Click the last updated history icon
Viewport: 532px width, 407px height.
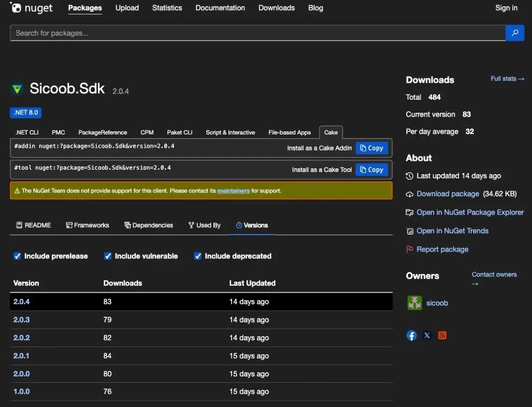(409, 176)
